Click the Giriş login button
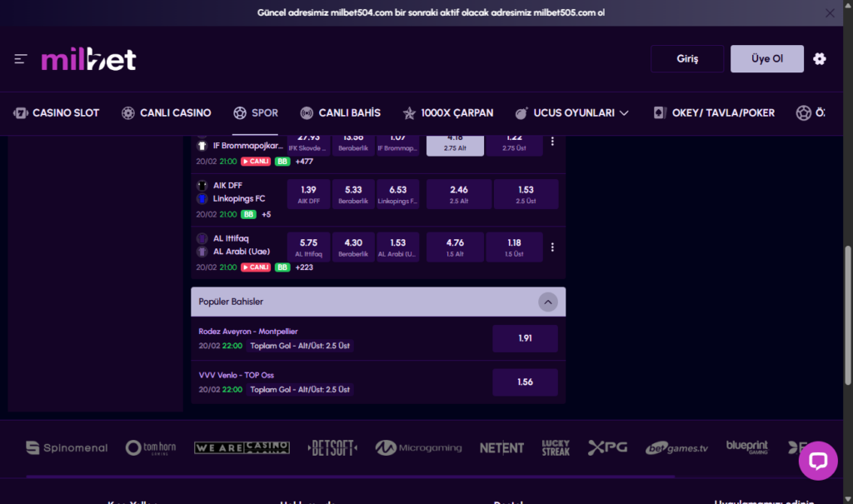The image size is (853, 504). pyautogui.click(x=687, y=59)
